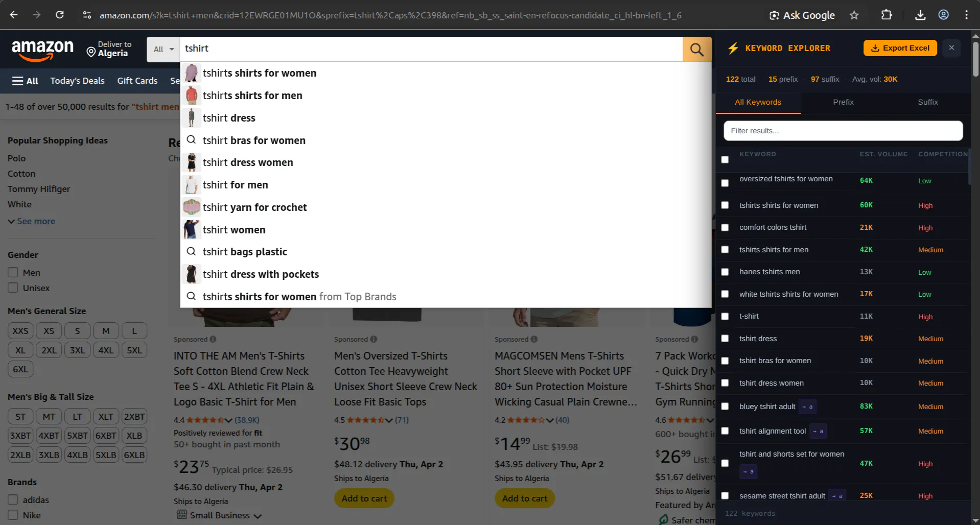The image size is (980, 525).
Task: Open the browser downloads icon
Action: pyautogui.click(x=920, y=15)
